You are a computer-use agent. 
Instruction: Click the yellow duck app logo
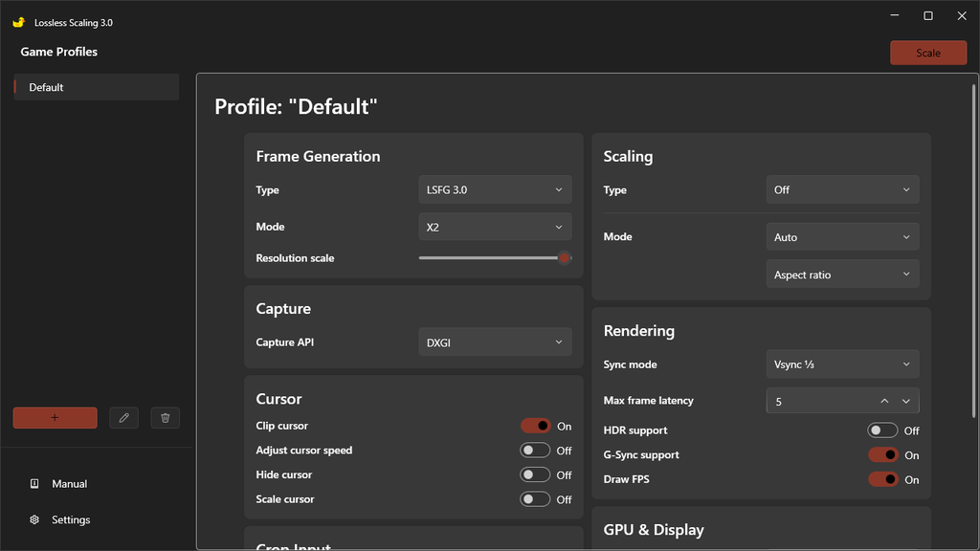[x=19, y=23]
